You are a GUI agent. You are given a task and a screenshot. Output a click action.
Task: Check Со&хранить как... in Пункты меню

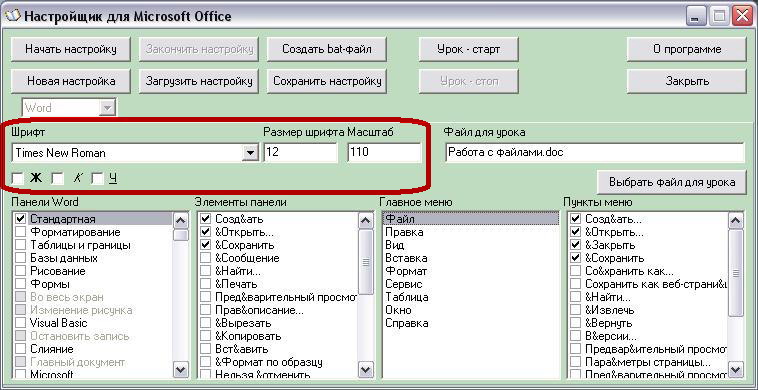575,271
